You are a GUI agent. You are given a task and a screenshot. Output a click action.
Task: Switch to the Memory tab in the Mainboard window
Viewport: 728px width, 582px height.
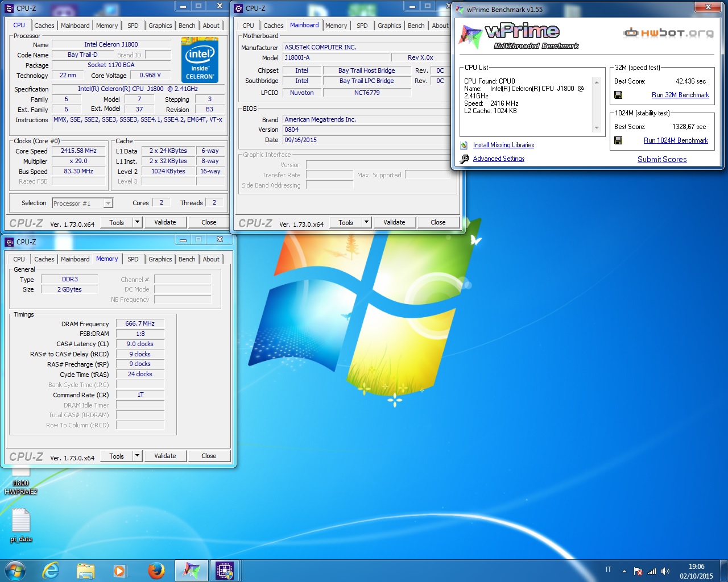pos(336,26)
